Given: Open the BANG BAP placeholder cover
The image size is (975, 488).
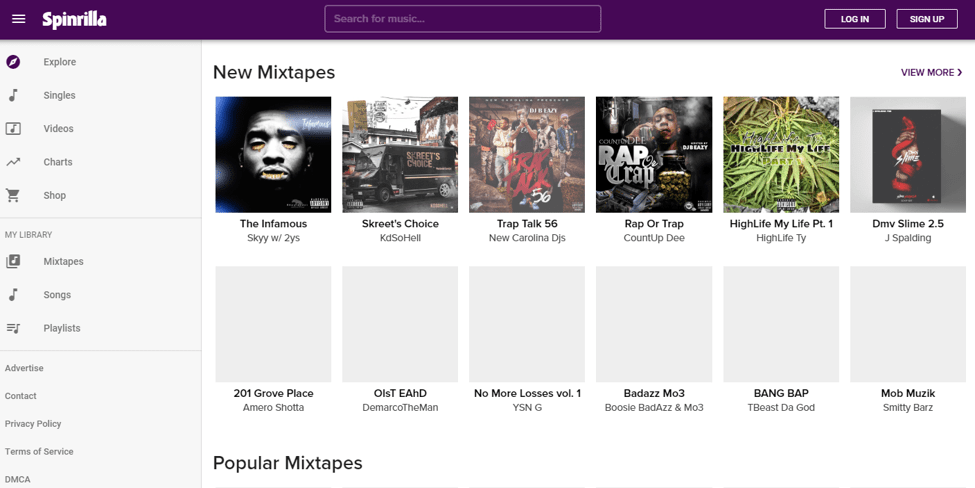Looking at the screenshot, I should (781, 324).
